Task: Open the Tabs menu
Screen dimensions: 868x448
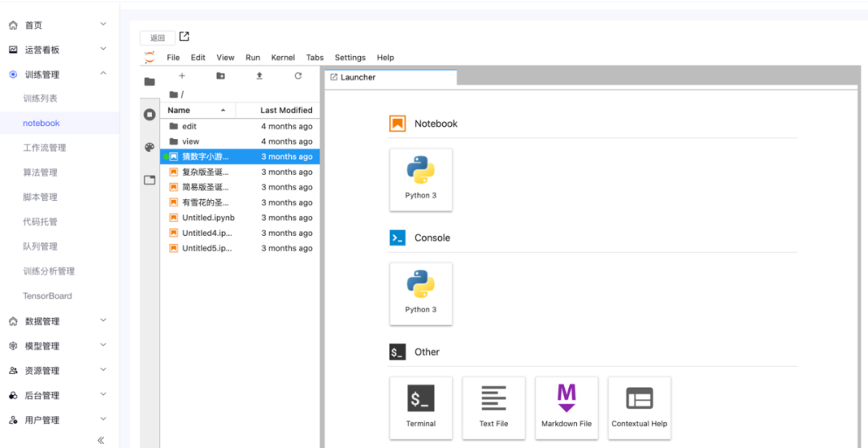Action: pyautogui.click(x=315, y=58)
